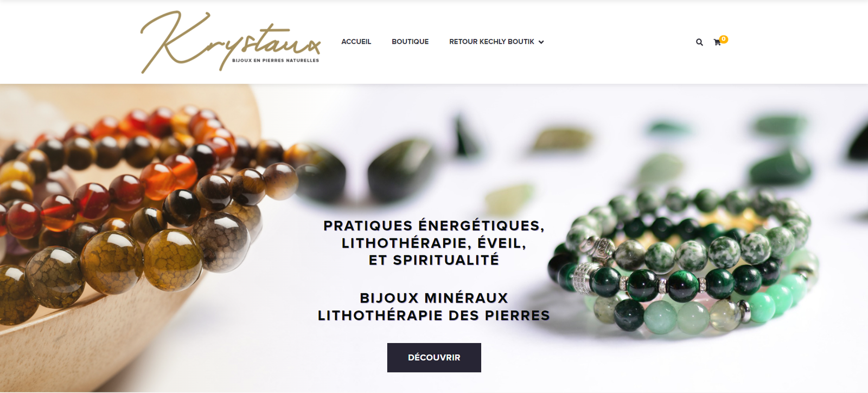Open the Boutique menu item

tap(410, 42)
